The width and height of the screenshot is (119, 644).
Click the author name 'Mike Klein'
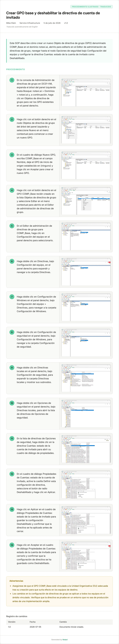tap(11, 23)
